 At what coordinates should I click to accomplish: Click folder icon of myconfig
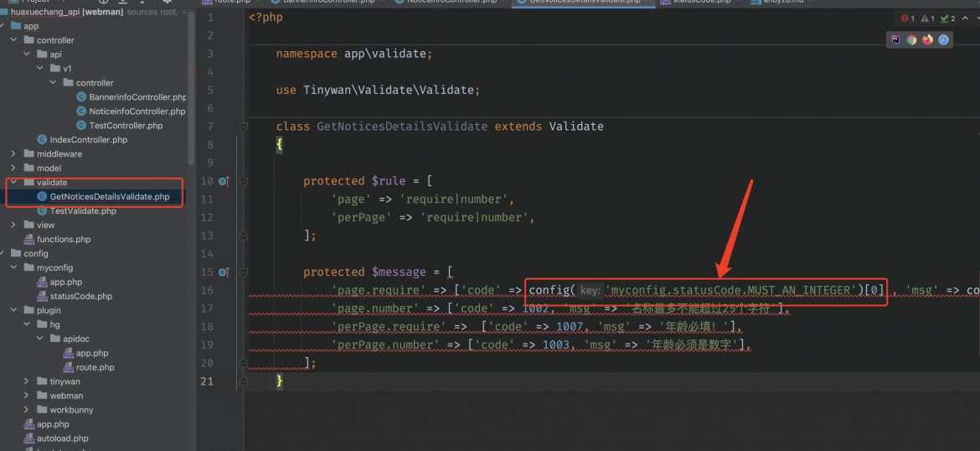point(28,267)
